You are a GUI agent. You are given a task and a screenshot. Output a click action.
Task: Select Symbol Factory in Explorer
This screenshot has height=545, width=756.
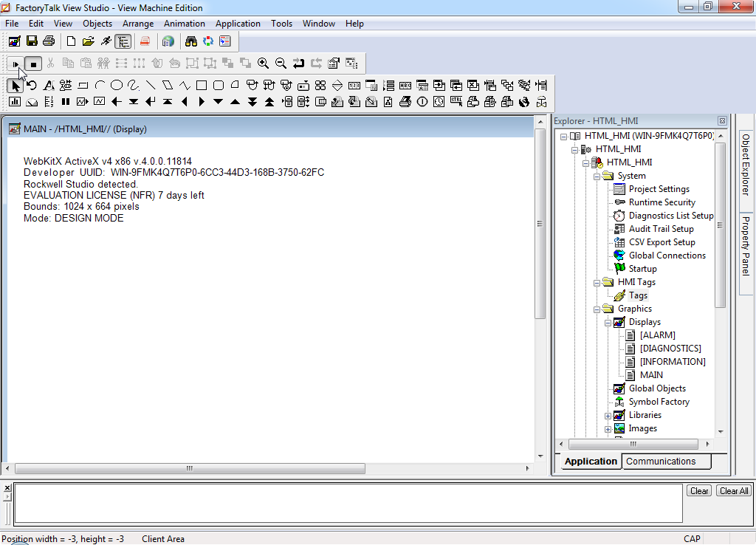click(x=659, y=402)
